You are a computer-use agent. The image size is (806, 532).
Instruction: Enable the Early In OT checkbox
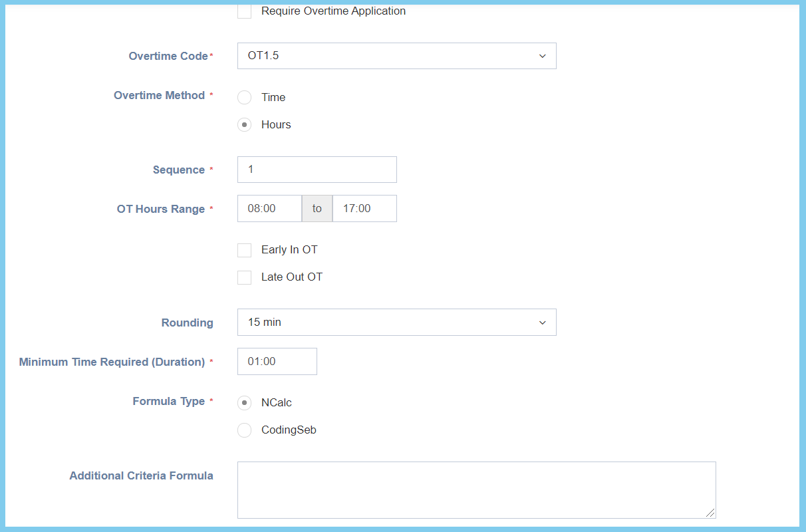245,250
